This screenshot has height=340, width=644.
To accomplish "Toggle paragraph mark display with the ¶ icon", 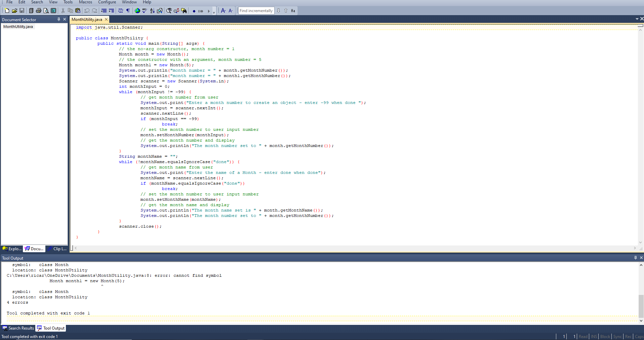I will point(128,10).
